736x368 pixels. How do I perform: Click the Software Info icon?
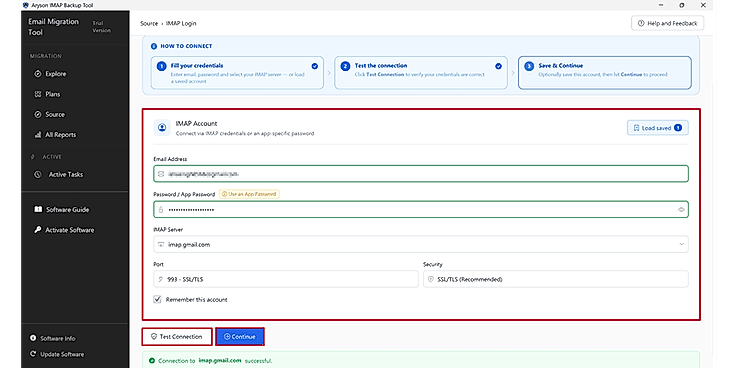pos(33,338)
